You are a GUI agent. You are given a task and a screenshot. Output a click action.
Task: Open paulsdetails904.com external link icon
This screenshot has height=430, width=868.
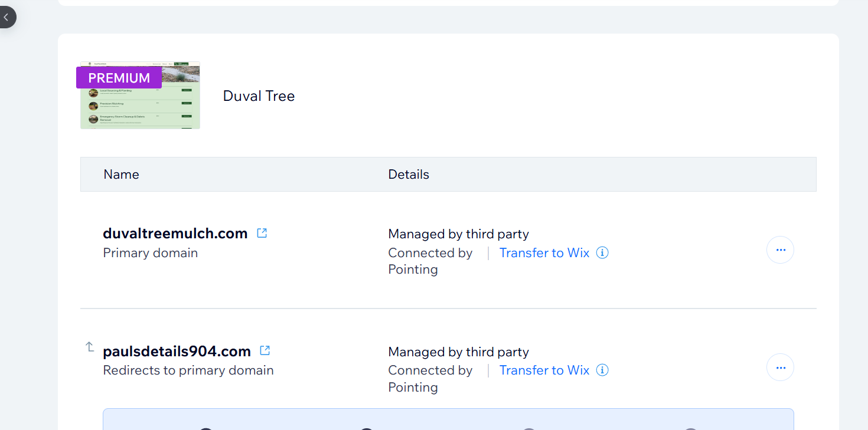click(x=265, y=350)
